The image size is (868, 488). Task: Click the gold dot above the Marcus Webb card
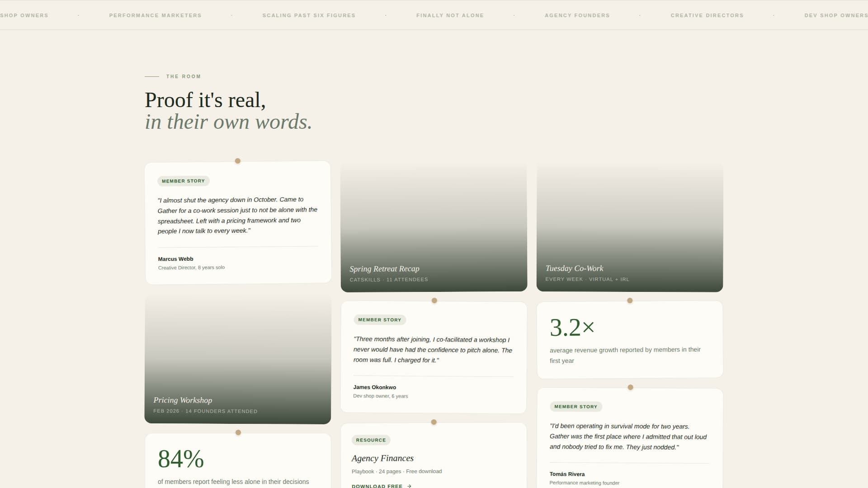tap(237, 160)
